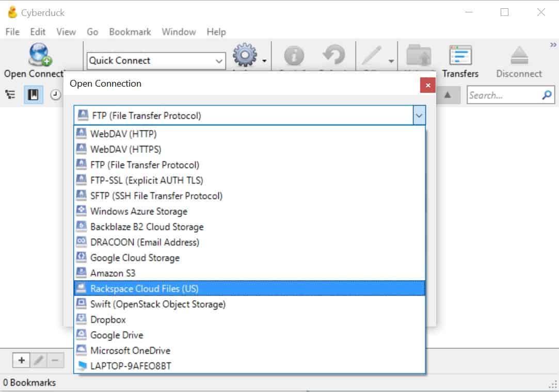Open the View menu

(x=66, y=31)
